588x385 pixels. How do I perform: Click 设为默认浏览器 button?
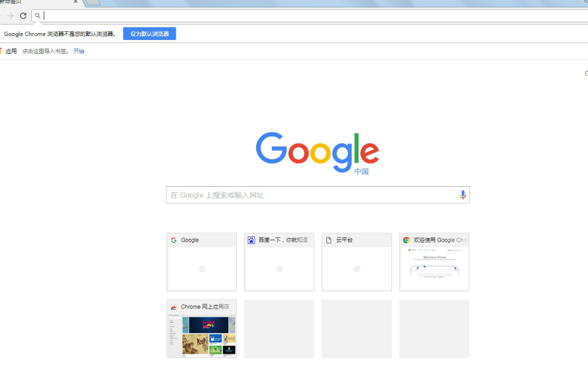[x=150, y=34]
